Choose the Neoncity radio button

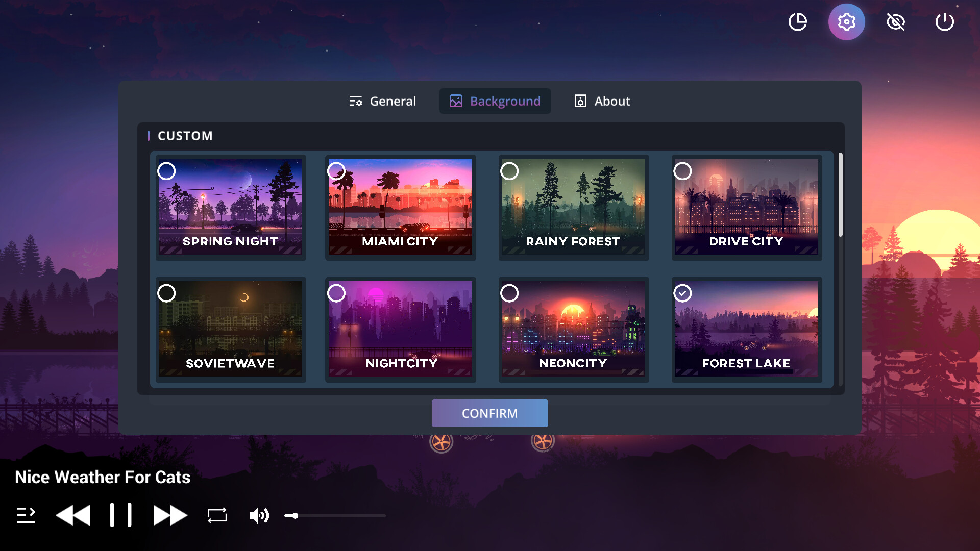[510, 293]
